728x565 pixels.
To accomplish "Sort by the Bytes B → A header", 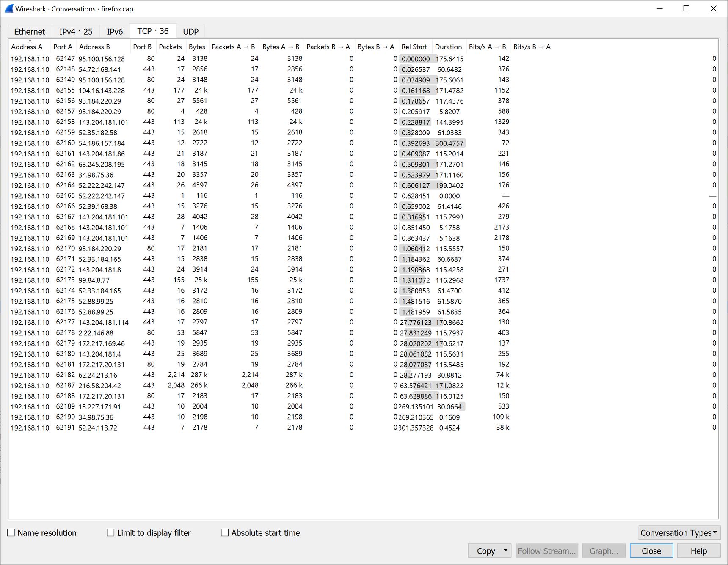I will pos(376,47).
